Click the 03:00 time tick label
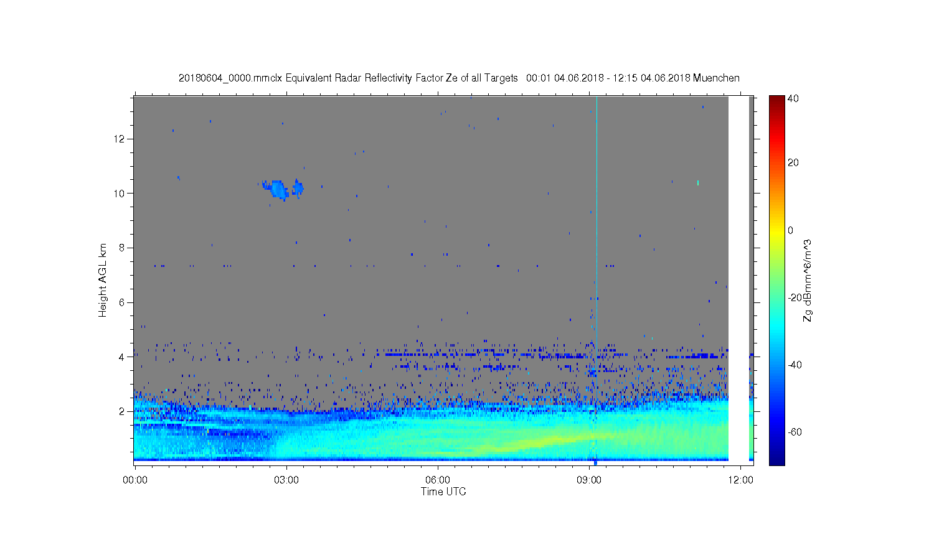This screenshot has width=934, height=560. point(286,480)
